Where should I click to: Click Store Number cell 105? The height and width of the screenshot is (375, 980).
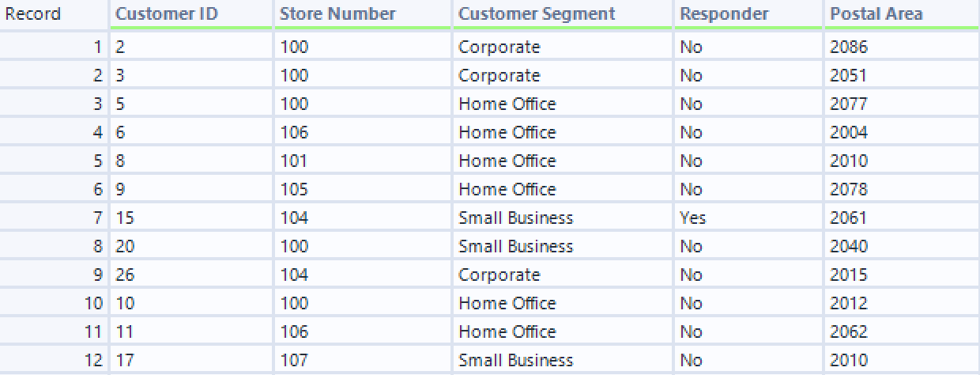[294, 189]
